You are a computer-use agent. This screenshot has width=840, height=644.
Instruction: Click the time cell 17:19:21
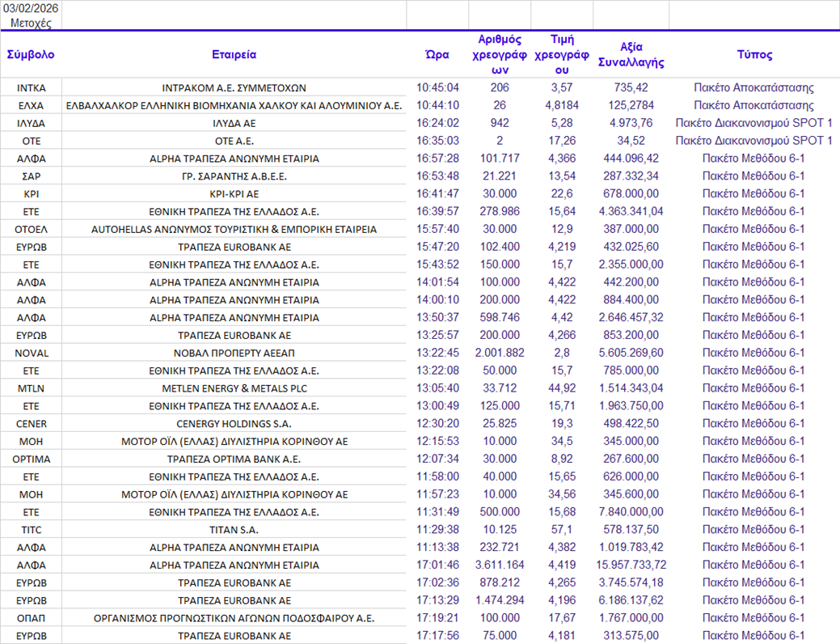[437, 618]
